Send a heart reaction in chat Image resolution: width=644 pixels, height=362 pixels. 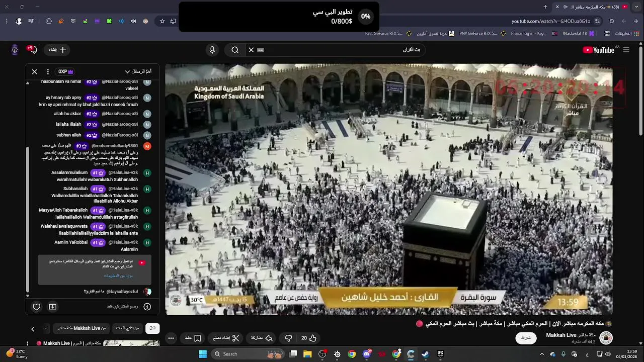coord(36,306)
